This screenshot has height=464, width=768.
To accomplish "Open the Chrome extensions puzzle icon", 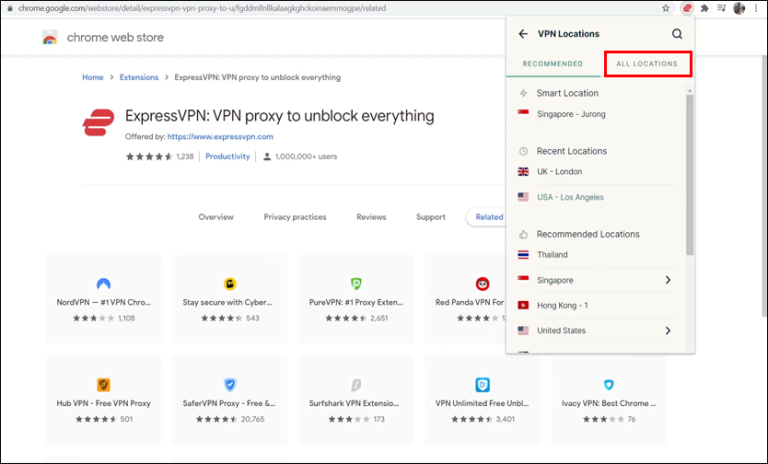I will point(705,8).
